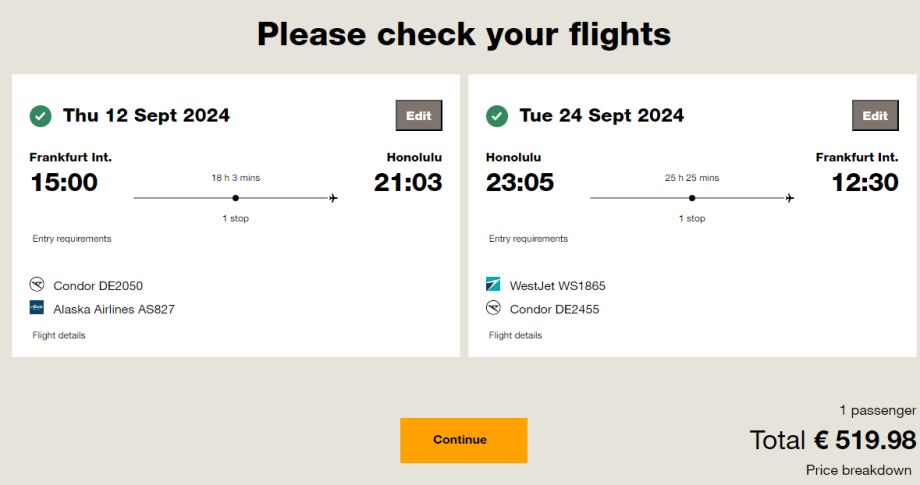Edit the Tue 24 Sept return flight
This screenshot has height=485, width=920.
pyautogui.click(x=875, y=116)
